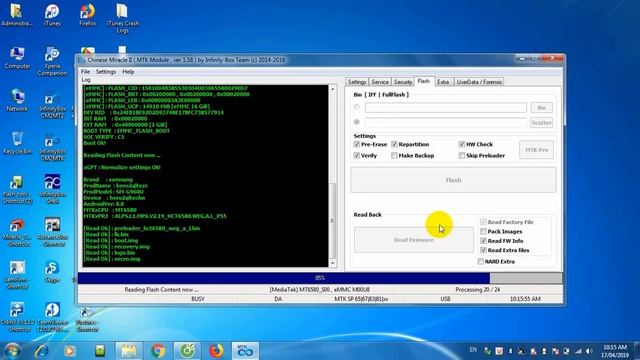Open the Recycle Bin
The height and width of the screenshot is (360, 640).
click(x=17, y=143)
